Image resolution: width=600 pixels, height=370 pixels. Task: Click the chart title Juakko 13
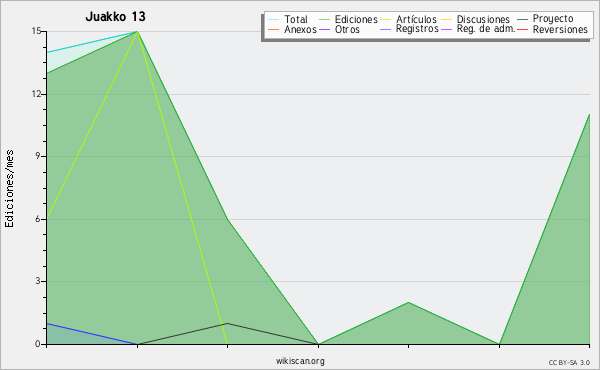115,17
